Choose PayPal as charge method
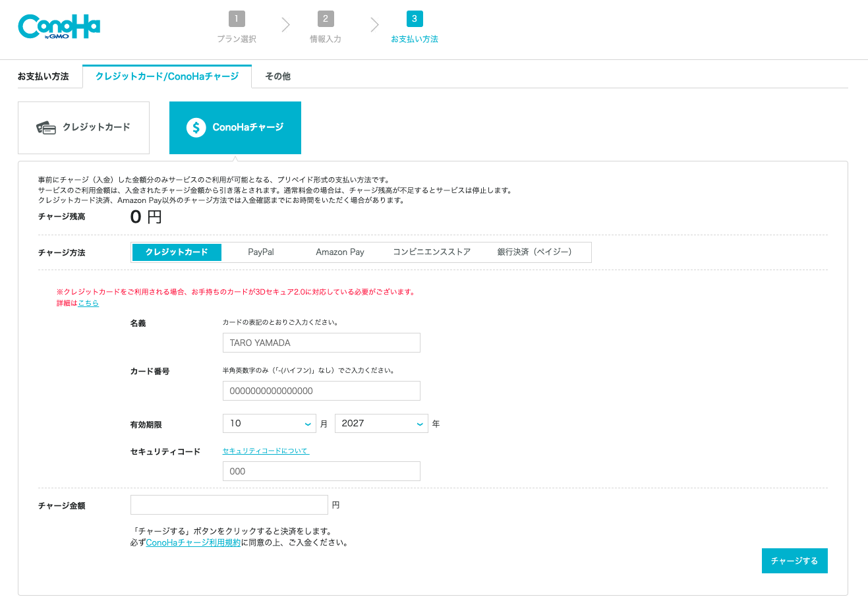This screenshot has width=868, height=601. tap(261, 252)
